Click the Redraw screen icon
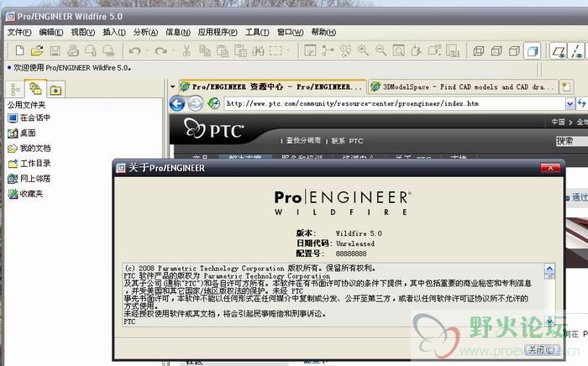588x366 pixels. coord(310,50)
